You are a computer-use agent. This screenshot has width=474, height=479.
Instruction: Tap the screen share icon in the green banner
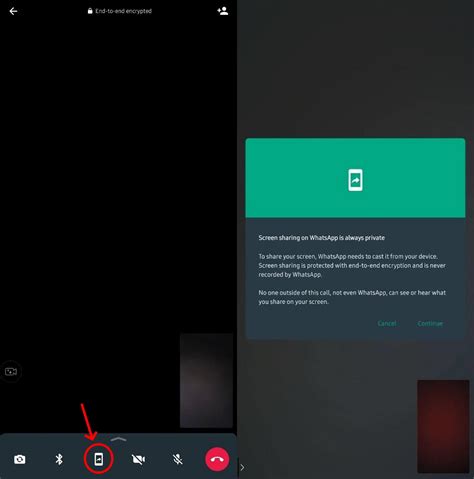click(355, 180)
